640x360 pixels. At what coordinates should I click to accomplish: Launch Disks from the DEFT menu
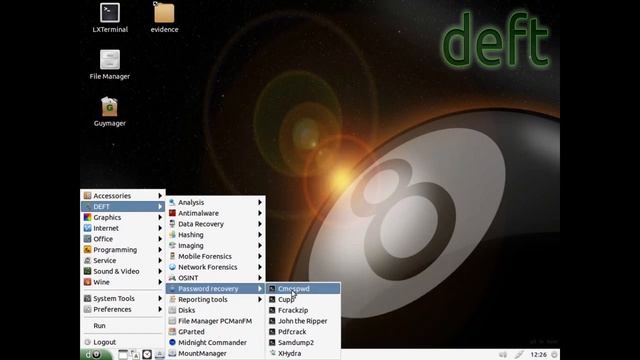216,310
